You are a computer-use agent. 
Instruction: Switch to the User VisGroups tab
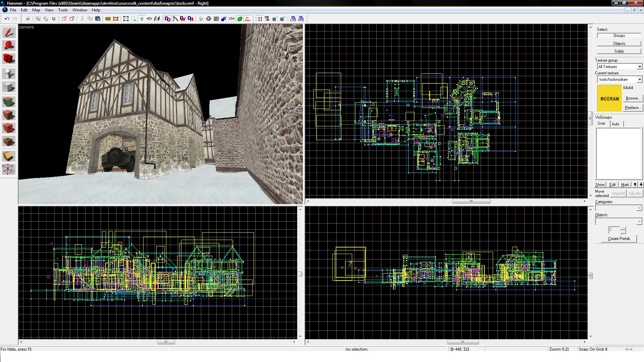tap(602, 123)
